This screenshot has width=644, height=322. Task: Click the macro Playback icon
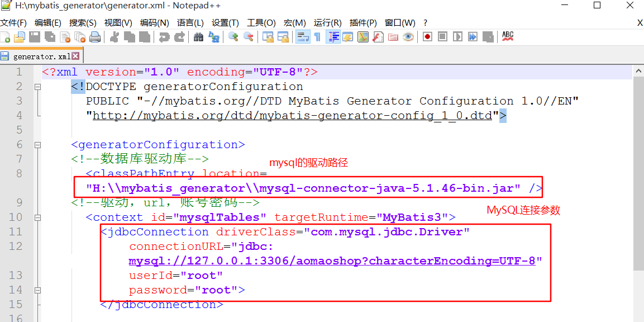pyautogui.click(x=457, y=37)
